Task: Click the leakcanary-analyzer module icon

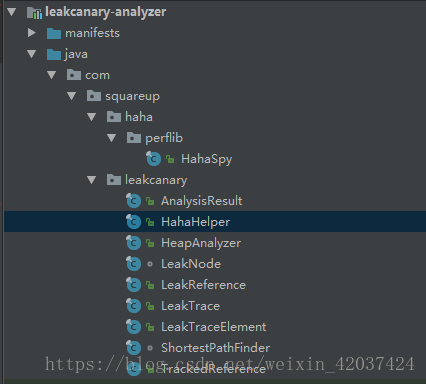Action: (34, 13)
